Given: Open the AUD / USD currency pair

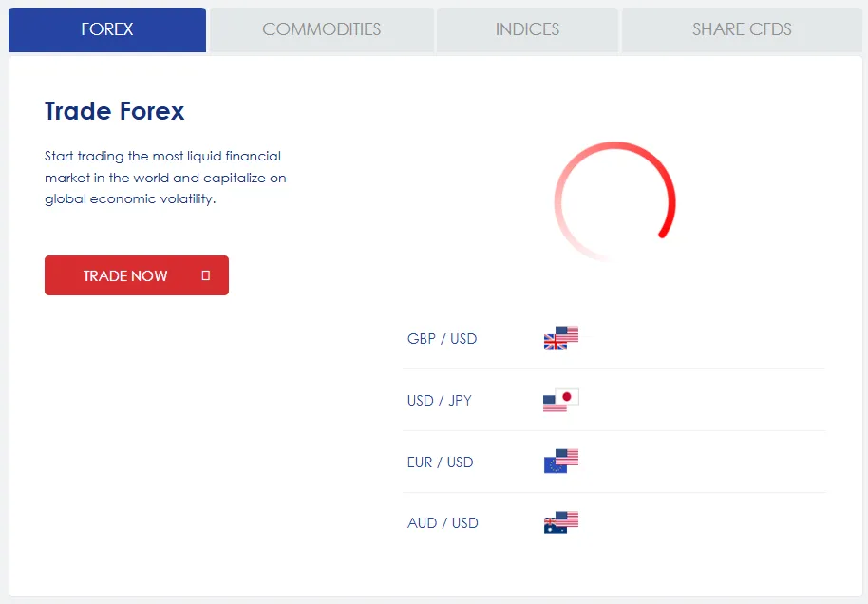Looking at the screenshot, I should 443,523.
